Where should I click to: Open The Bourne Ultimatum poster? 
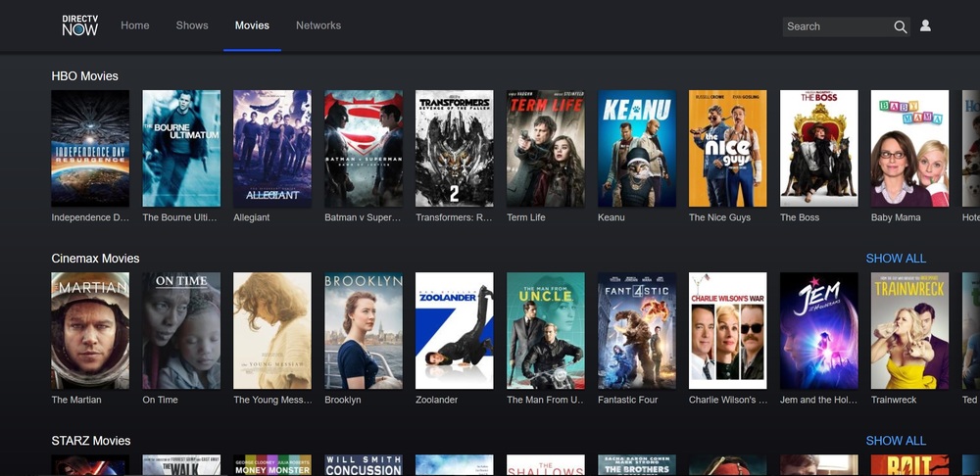click(181, 148)
